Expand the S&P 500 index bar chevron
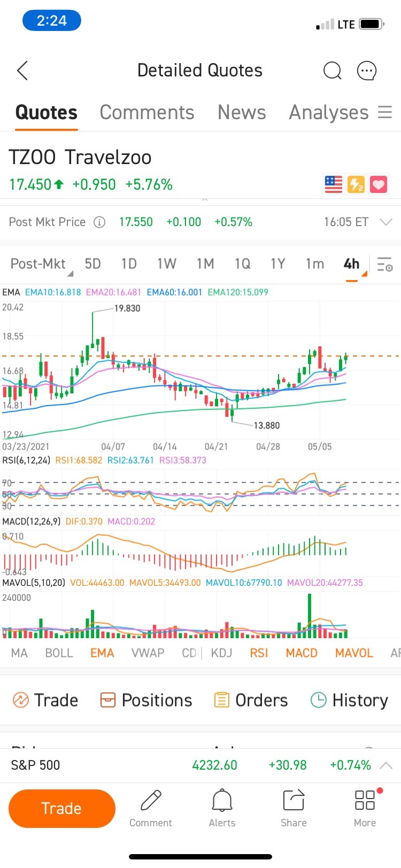The height and width of the screenshot is (868, 401). point(385,765)
